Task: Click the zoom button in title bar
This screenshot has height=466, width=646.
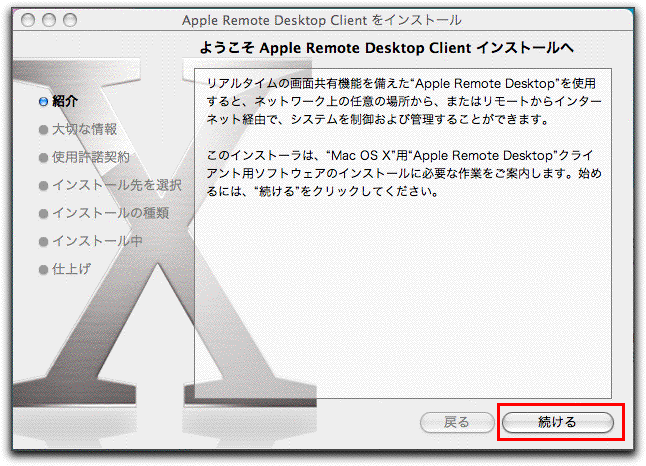Action: (70, 20)
